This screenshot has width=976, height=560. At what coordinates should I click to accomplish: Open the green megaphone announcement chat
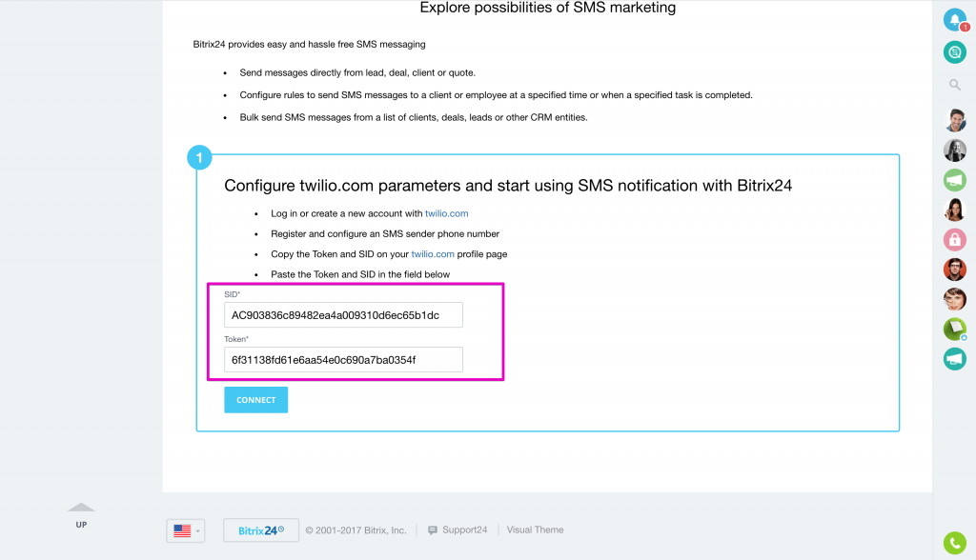tap(955, 180)
